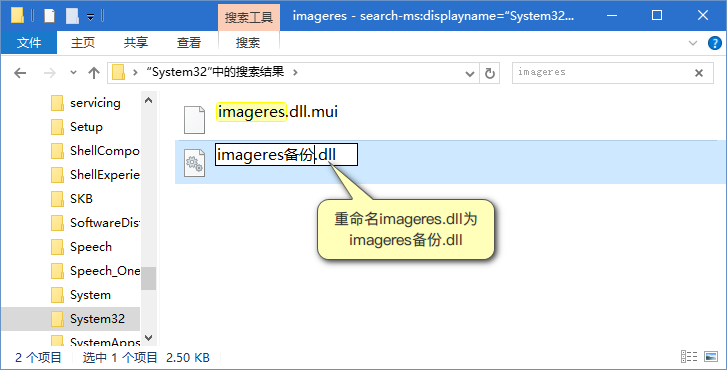Select the SoftwareDis folder in the tree

tap(105, 223)
